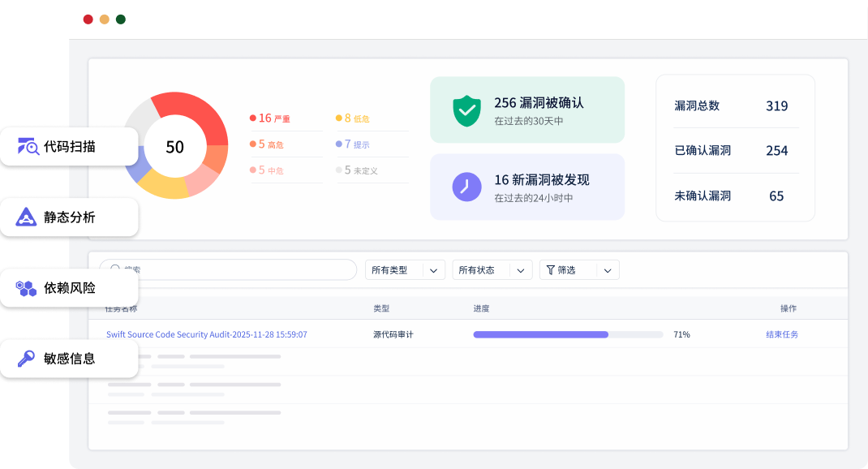Expand the 筛选 dropdown arrow

pos(608,270)
